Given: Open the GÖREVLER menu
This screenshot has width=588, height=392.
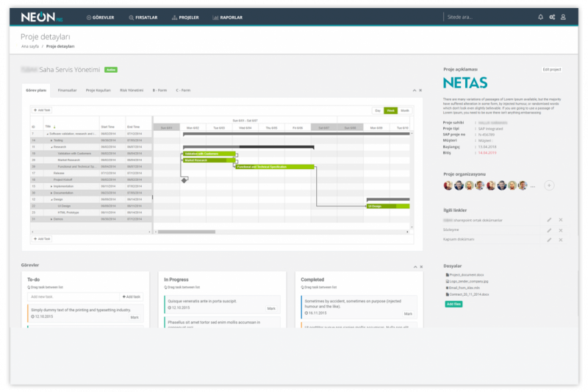Looking at the screenshot, I should 100,18.
